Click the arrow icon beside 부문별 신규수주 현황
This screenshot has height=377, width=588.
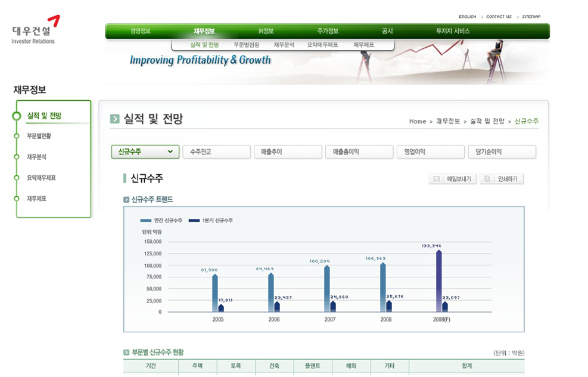pyautogui.click(x=126, y=353)
